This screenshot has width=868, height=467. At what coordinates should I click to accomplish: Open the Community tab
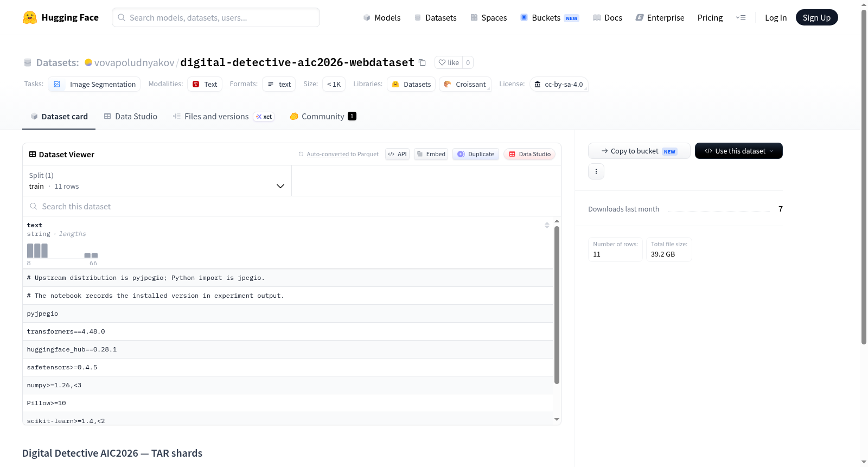(323, 116)
